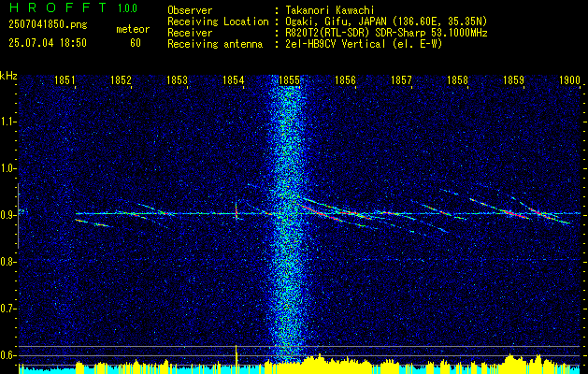Screen dimensions: 588x374
Task: Click the 0.9 kHz axis label
Action: (7, 215)
